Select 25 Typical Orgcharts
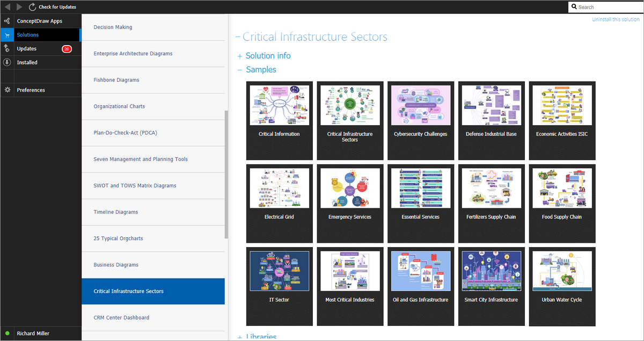 pyautogui.click(x=153, y=238)
